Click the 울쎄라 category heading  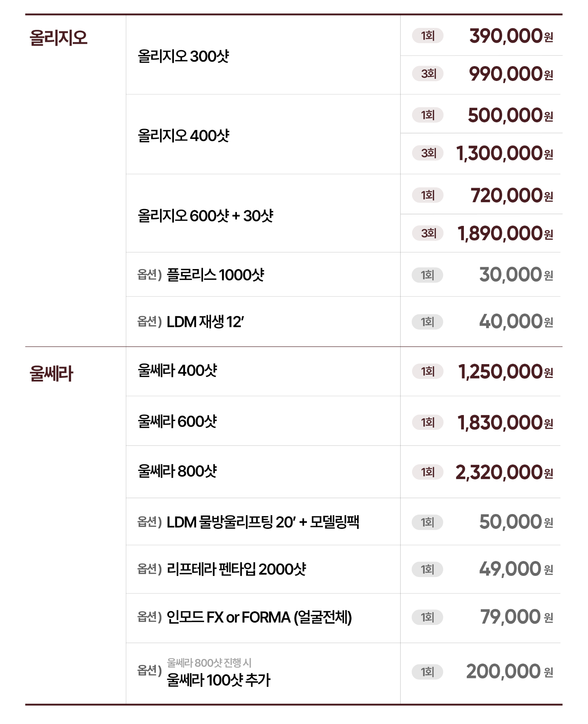(51, 374)
